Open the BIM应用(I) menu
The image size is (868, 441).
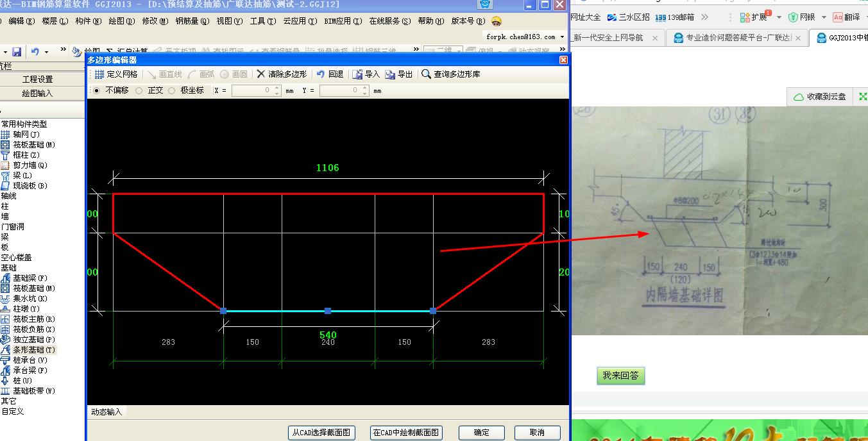coord(342,21)
